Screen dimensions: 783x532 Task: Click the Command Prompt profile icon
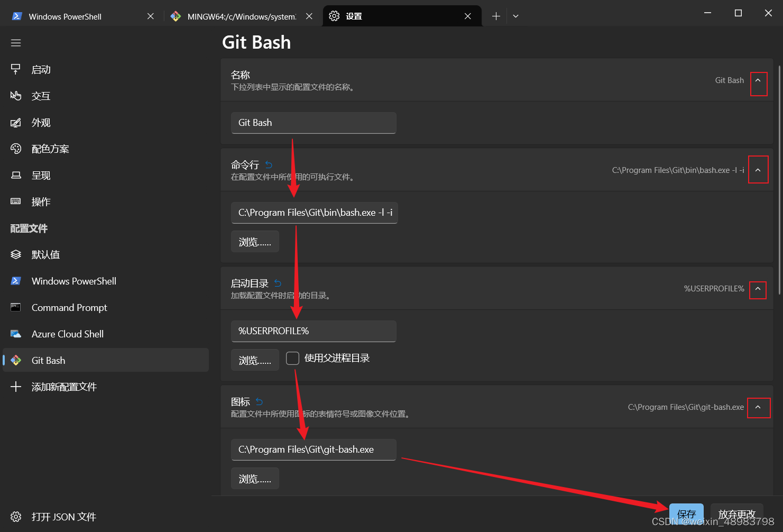[x=16, y=307]
